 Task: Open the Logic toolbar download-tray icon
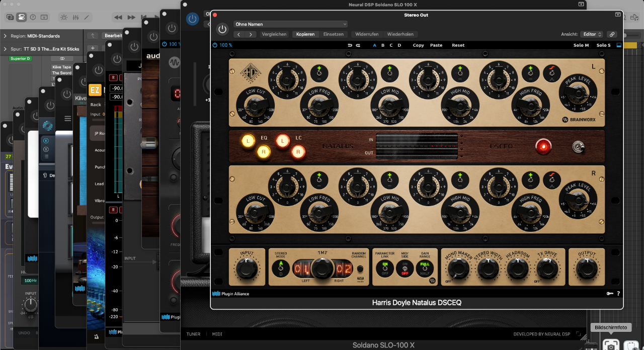click(44, 17)
